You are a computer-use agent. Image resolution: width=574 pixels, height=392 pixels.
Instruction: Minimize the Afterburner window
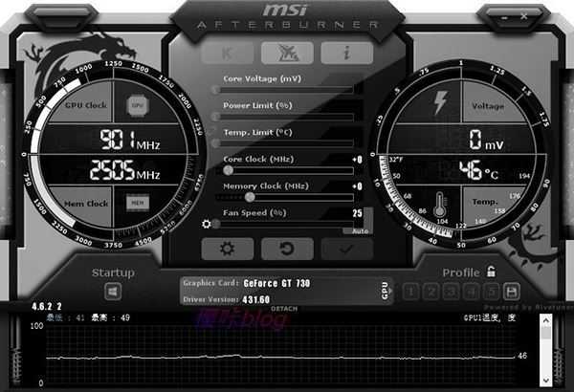click(504, 17)
